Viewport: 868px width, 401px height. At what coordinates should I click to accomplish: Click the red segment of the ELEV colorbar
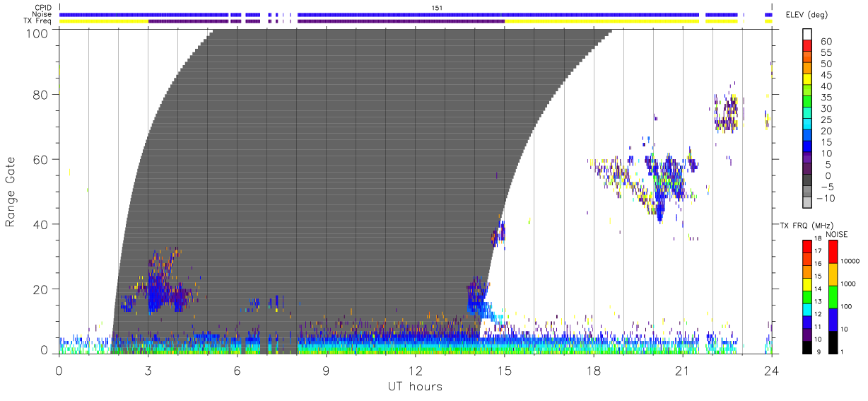click(807, 47)
